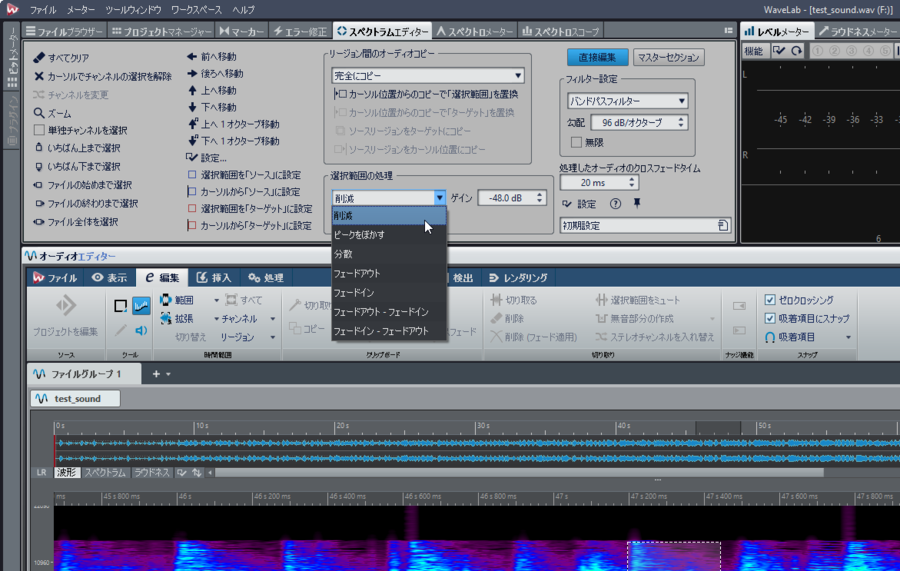Click the 直接編集 button
The image size is (900, 571).
[598, 57]
